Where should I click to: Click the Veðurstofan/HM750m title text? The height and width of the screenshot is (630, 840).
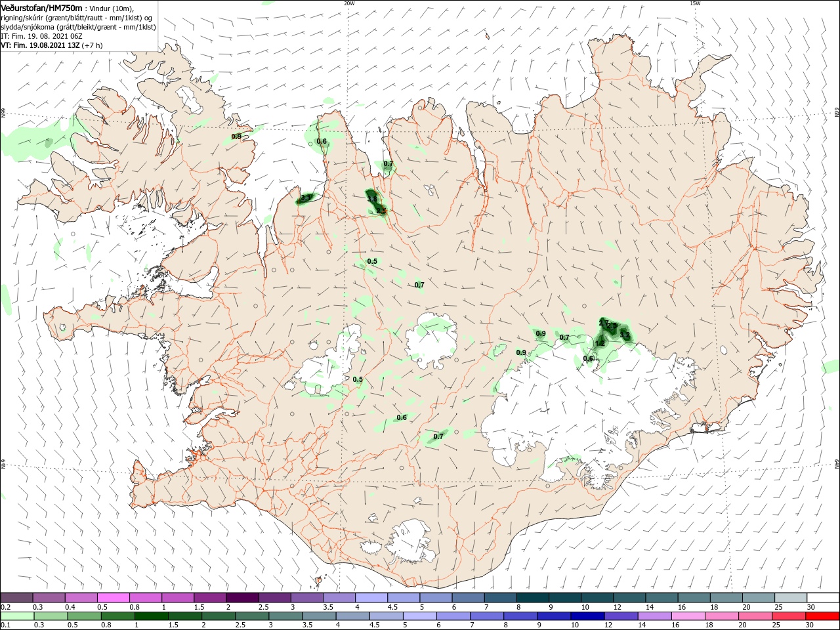click(x=41, y=8)
